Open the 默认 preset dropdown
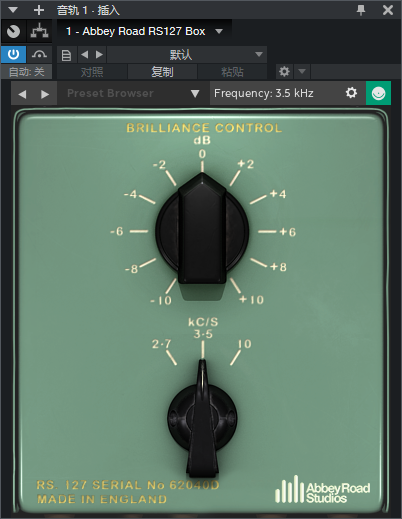The width and height of the screenshot is (402, 519). [x=187, y=55]
